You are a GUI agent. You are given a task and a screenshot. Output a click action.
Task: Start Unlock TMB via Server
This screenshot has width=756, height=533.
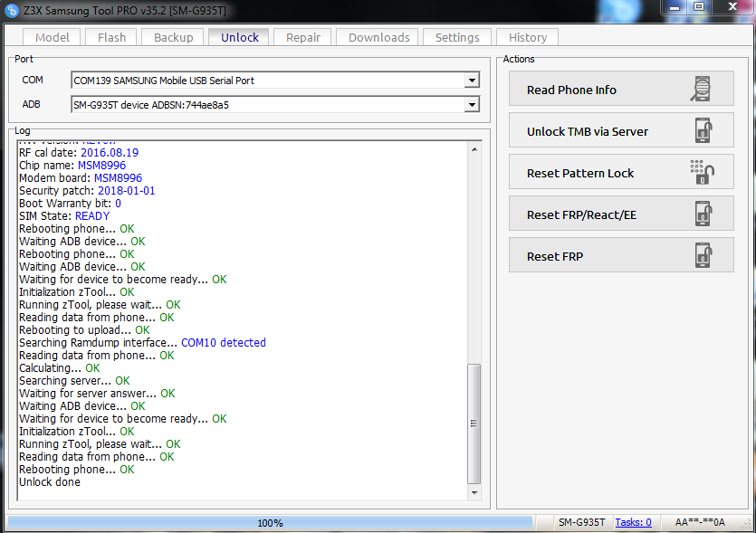[x=621, y=130]
